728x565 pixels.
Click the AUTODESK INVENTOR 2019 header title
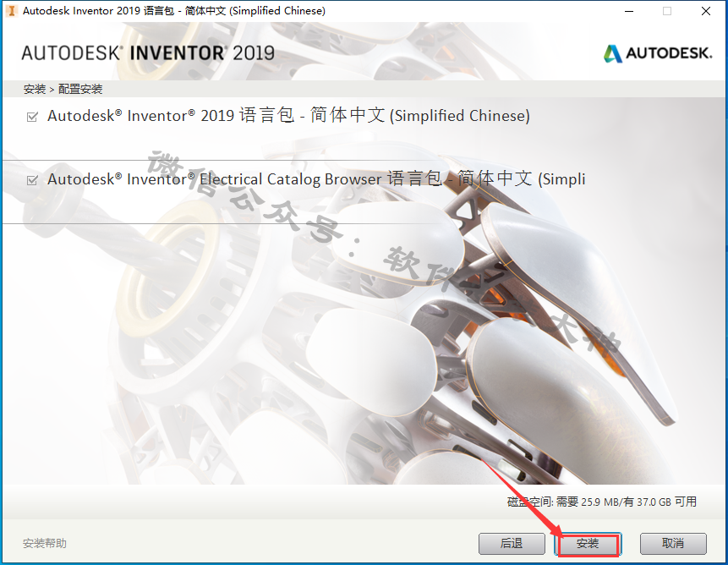click(148, 53)
